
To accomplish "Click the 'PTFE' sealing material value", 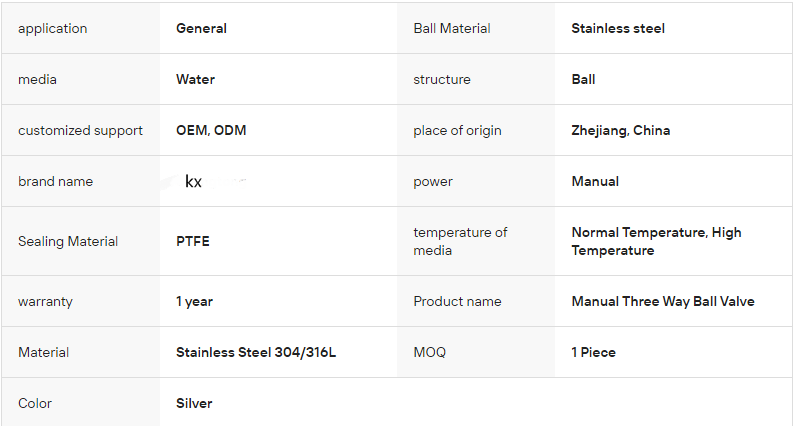I will (x=193, y=241).
